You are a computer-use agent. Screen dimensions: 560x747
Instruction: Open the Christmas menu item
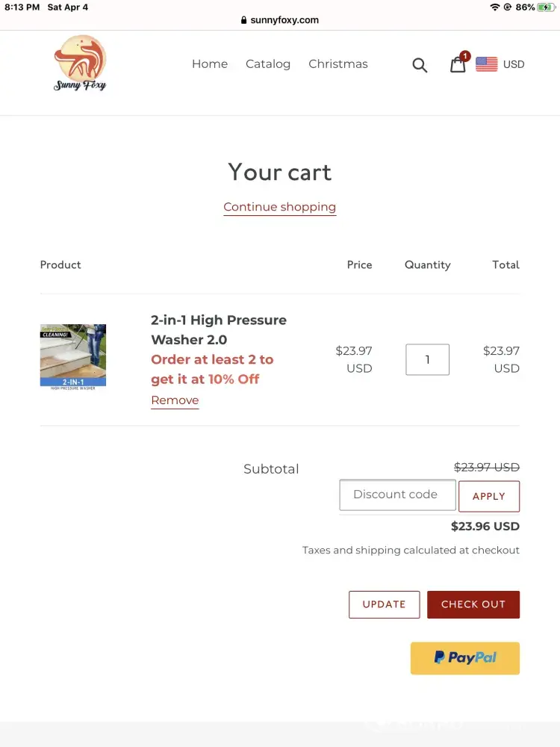click(x=338, y=64)
